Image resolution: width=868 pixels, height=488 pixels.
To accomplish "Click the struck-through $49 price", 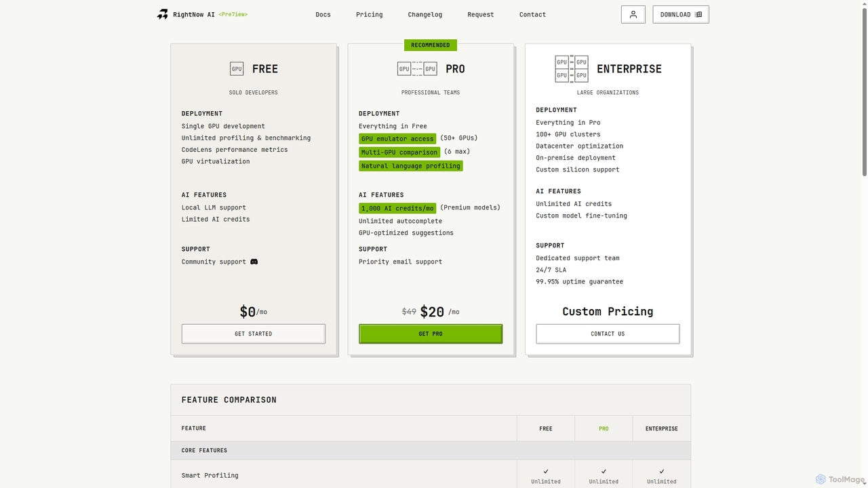I will [x=409, y=312].
